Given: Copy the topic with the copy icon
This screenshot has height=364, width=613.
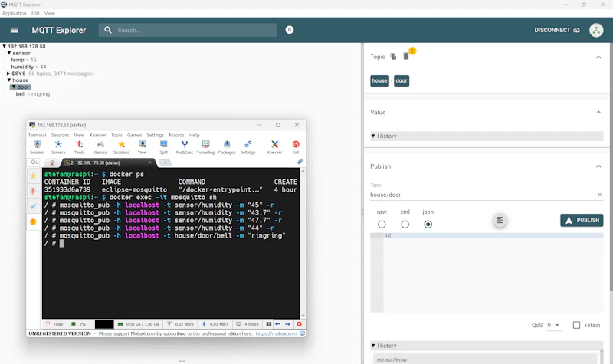Looking at the screenshot, I should [x=393, y=57].
